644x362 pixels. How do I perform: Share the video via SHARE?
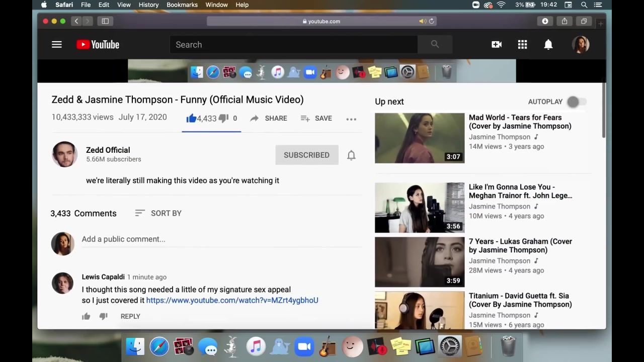tap(269, 118)
